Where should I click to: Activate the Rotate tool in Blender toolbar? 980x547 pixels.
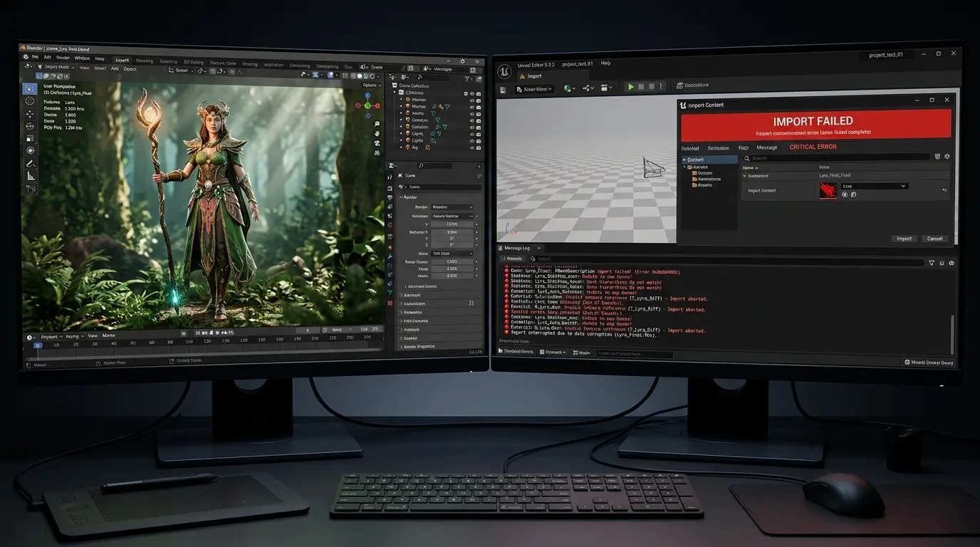pos(30,125)
